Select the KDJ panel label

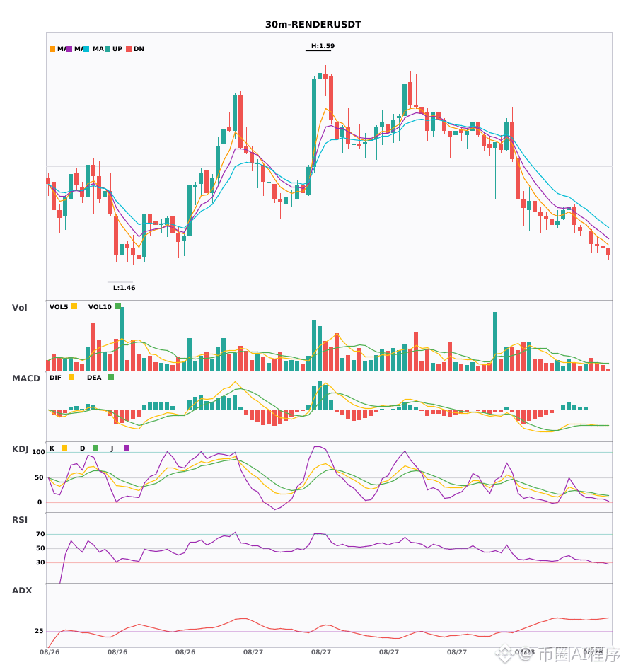pos(20,449)
